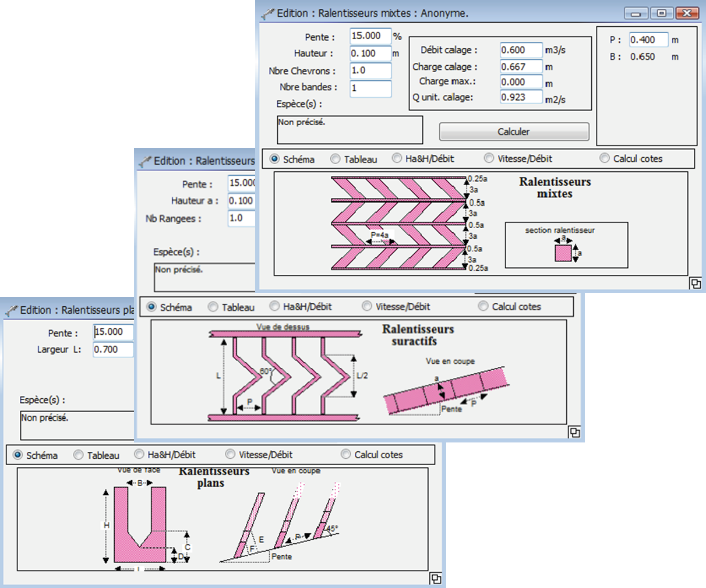The width and height of the screenshot is (706, 588).
Task: Select the Tableau radio in the mixtes window
Action: point(336,159)
